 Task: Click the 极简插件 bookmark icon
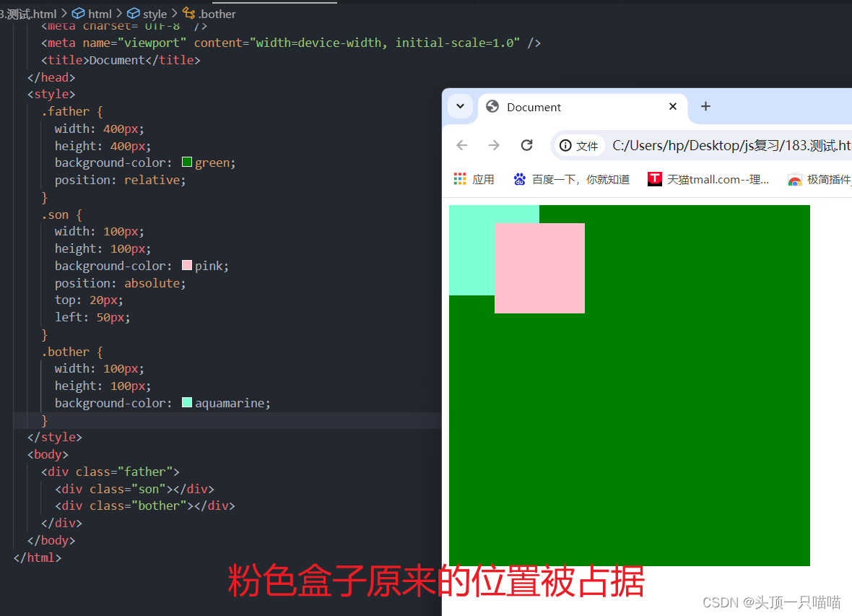pyautogui.click(x=795, y=178)
